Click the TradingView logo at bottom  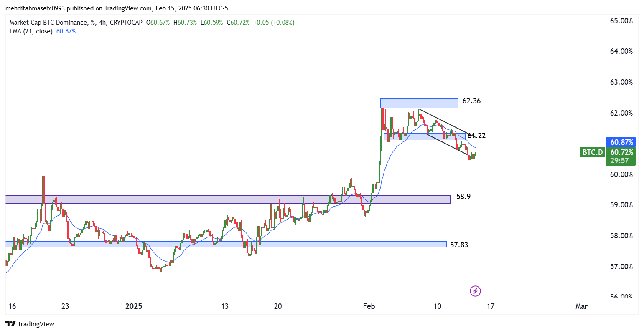pos(30,324)
